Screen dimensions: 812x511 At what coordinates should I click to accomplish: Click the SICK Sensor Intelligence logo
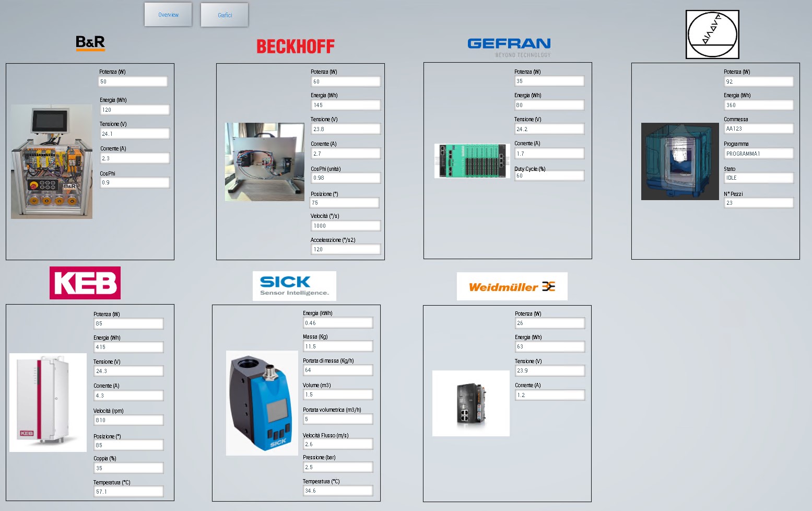click(295, 286)
